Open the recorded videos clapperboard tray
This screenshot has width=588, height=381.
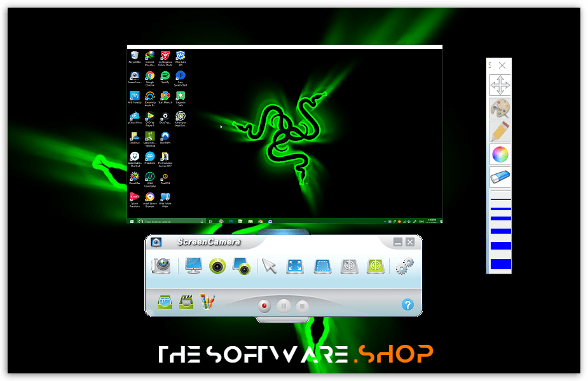186,302
